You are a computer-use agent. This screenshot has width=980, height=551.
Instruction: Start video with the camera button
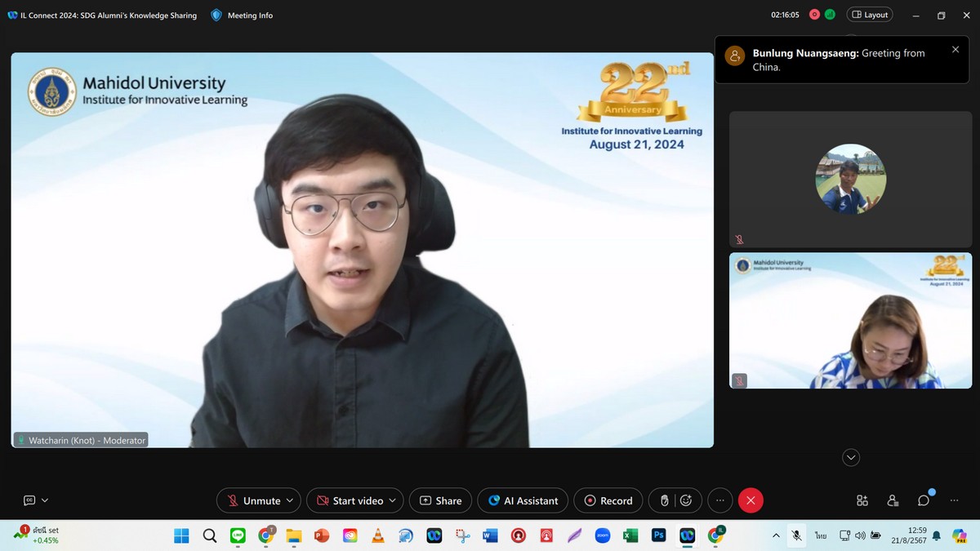(x=350, y=500)
